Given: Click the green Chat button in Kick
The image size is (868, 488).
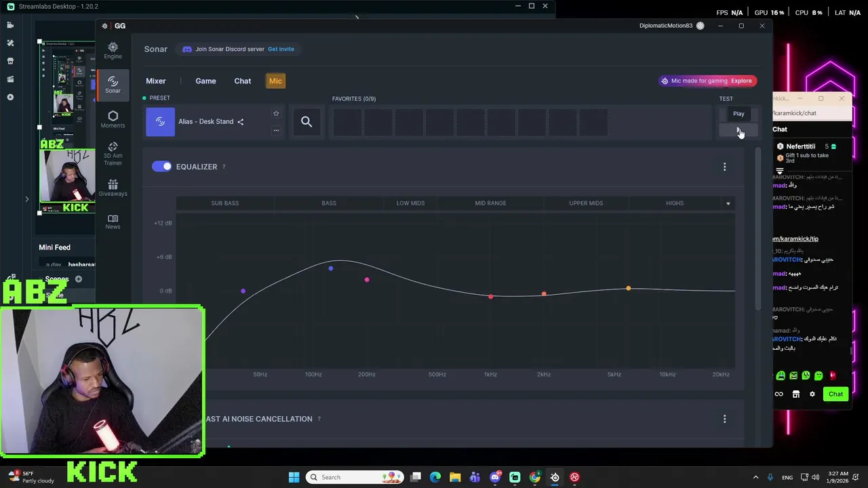Looking at the screenshot, I should pyautogui.click(x=835, y=394).
